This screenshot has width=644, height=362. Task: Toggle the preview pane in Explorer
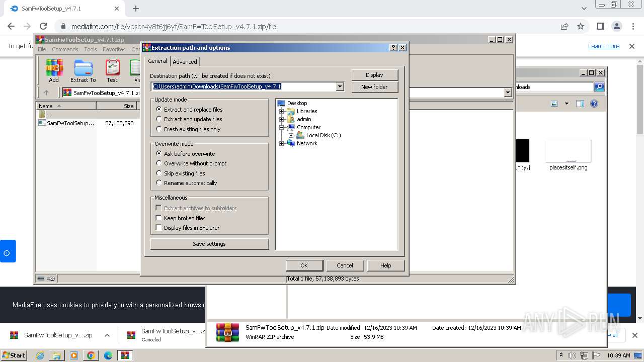pos(580,104)
